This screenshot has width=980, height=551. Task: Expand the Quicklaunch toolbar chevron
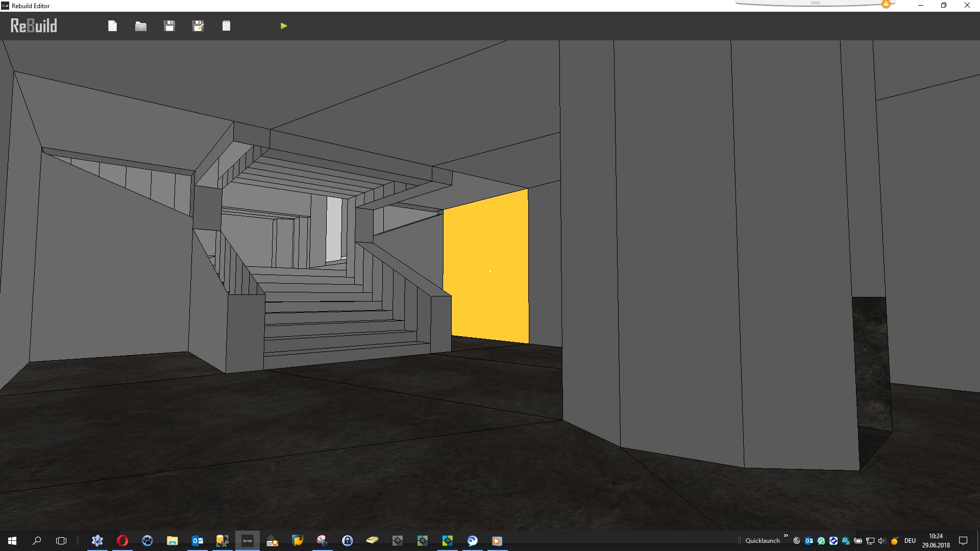pos(786,536)
